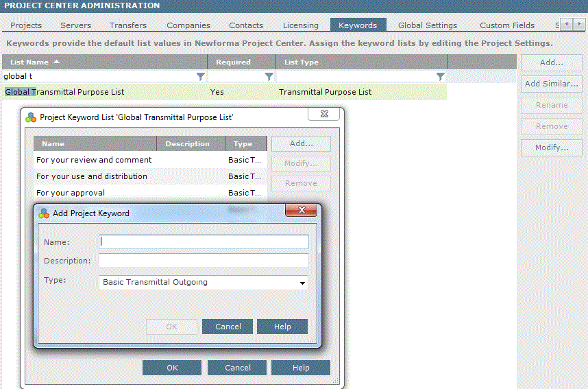Click the List Name sort arrow
This screenshot has height=389, width=588.
56,62
